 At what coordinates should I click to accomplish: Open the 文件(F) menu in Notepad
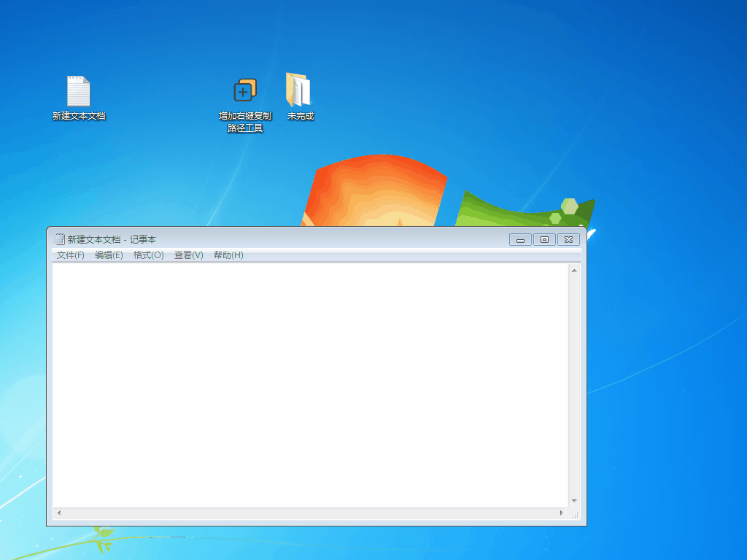click(x=71, y=255)
